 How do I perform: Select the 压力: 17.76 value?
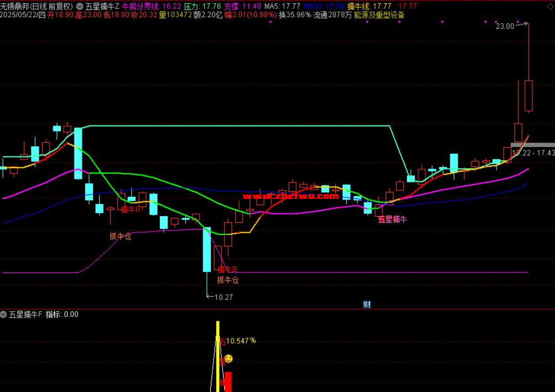pyautogui.click(x=203, y=7)
